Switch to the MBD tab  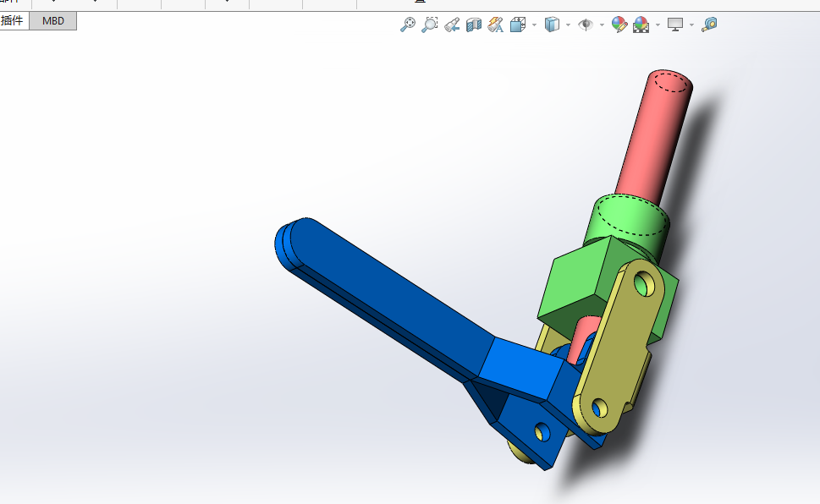52,21
